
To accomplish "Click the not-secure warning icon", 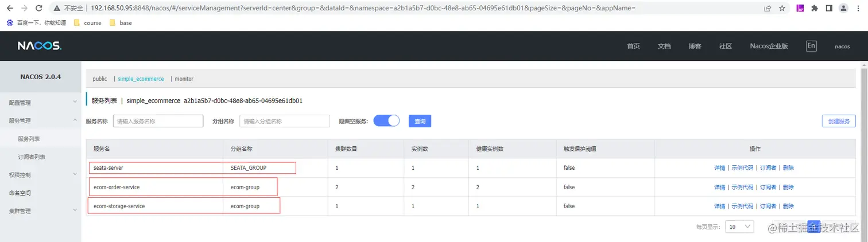I will coord(57,9).
